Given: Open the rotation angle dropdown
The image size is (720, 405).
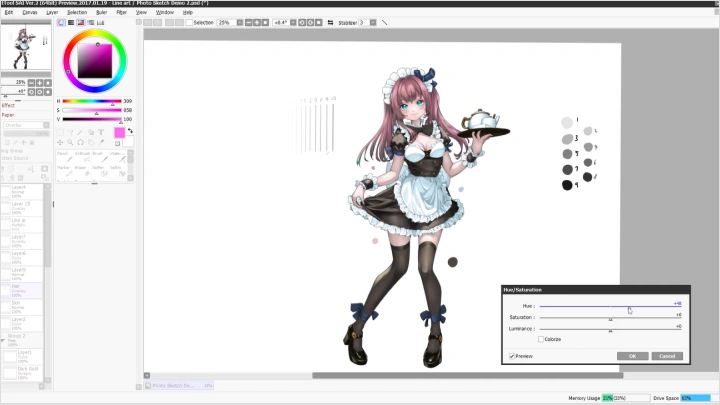Looking at the screenshot, I should click(293, 22).
